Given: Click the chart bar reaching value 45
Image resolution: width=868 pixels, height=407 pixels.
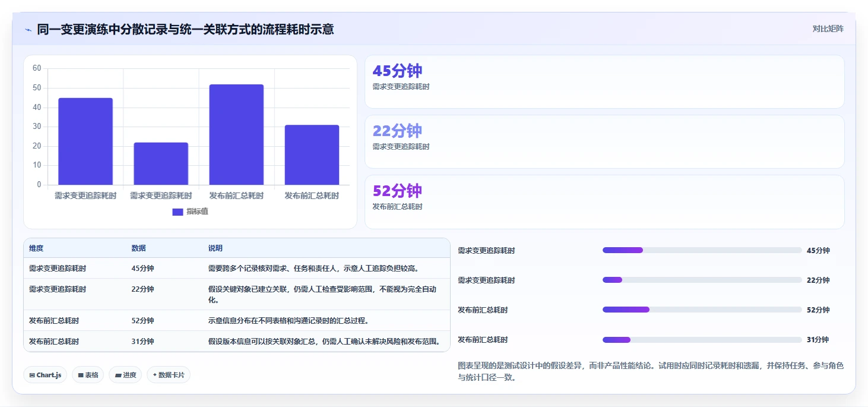Looking at the screenshot, I should click(x=85, y=141).
